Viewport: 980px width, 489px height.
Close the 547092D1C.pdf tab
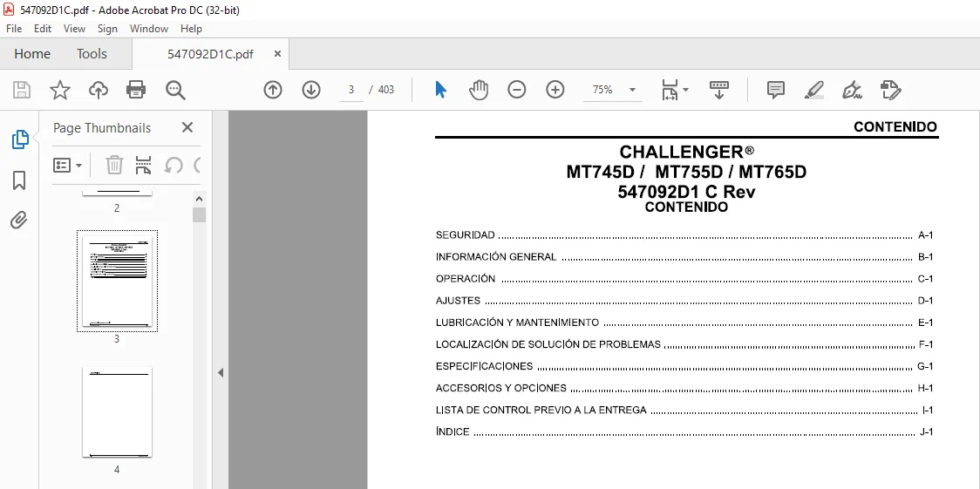click(277, 54)
